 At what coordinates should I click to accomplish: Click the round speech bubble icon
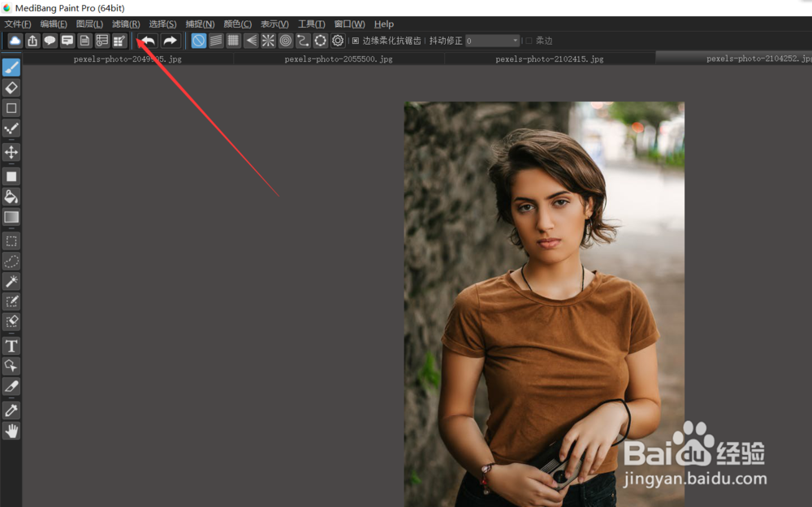click(x=50, y=41)
